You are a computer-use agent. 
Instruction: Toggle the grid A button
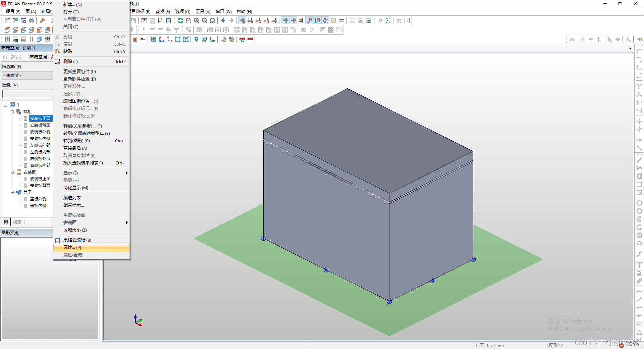(x=242, y=21)
